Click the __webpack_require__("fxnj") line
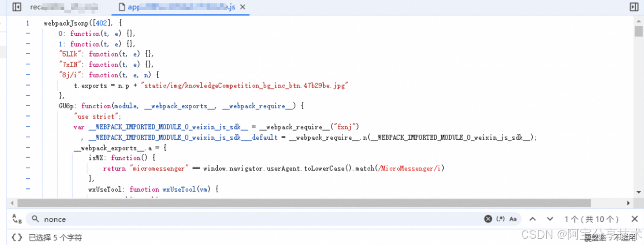 [216, 127]
